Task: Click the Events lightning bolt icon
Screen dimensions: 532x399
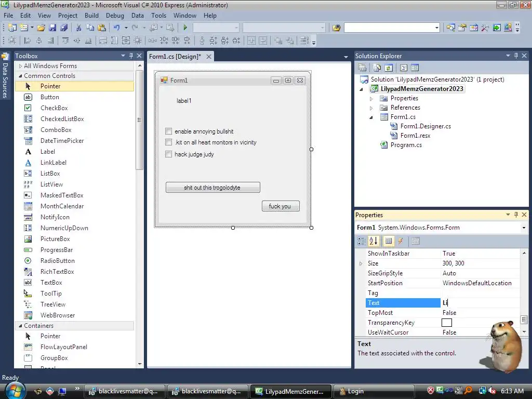Action: pyautogui.click(x=401, y=241)
